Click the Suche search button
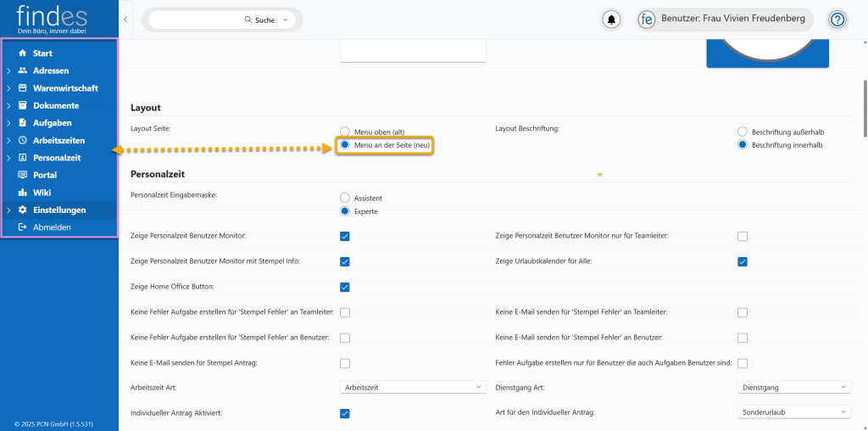868x431 pixels. tap(265, 20)
